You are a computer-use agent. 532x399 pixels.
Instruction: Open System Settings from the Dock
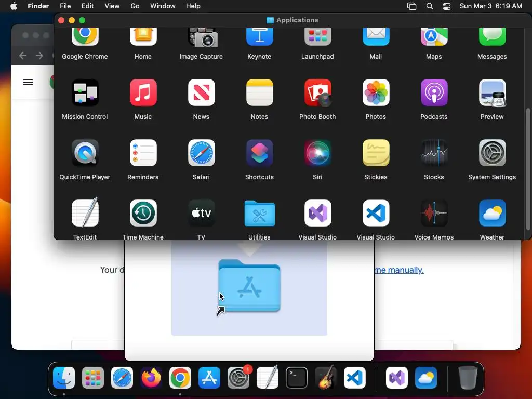point(238,378)
